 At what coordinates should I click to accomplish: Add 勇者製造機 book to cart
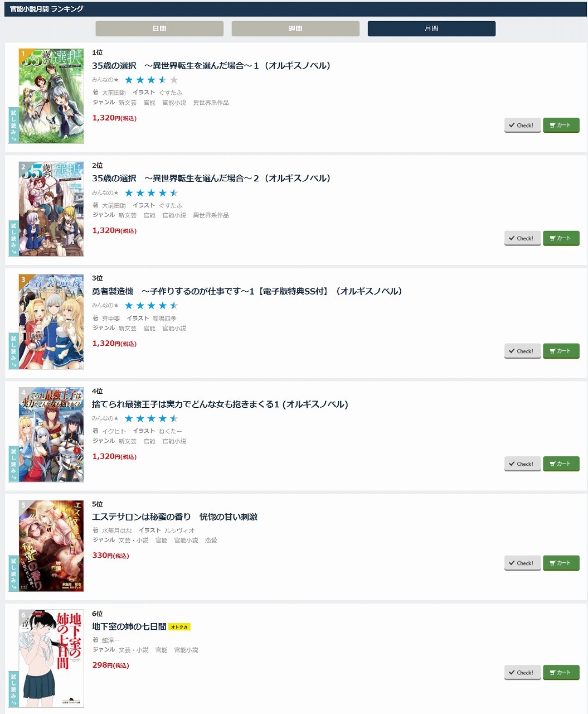point(561,351)
